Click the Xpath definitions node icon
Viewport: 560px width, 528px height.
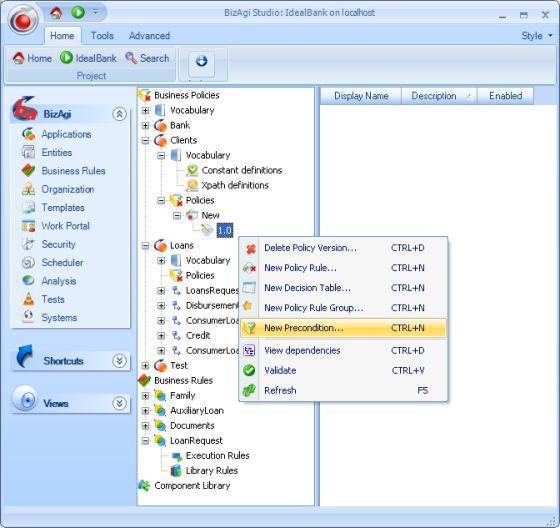[x=192, y=185]
